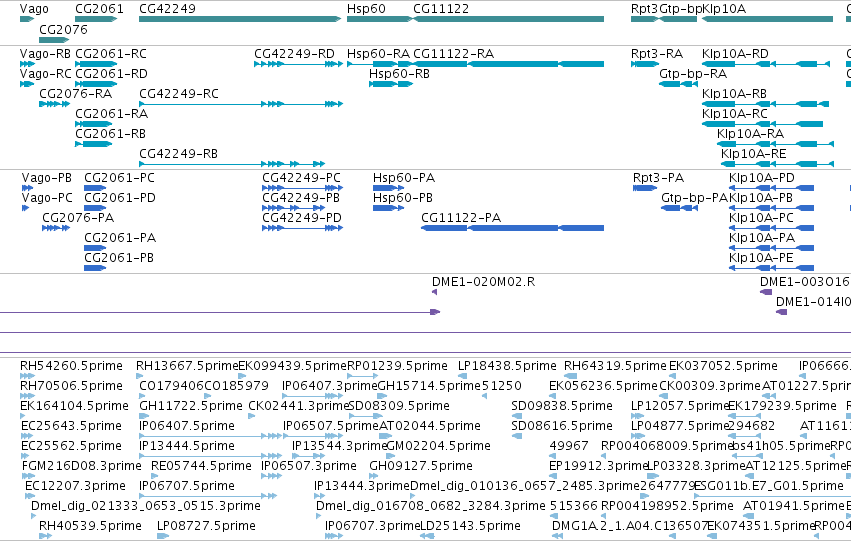This screenshot has height=541, width=851.
Task: Select the CG2076 gene label
Action: click(63, 29)
